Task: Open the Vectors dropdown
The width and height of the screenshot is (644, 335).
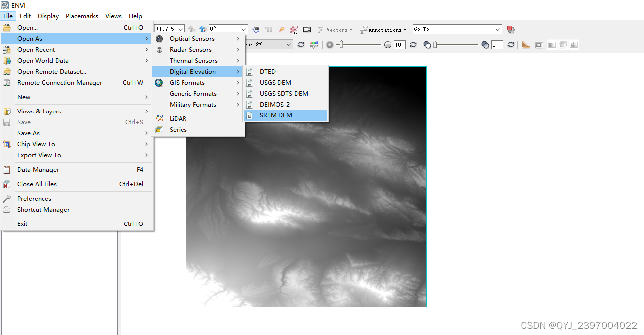Action: [x=336, y=30]
